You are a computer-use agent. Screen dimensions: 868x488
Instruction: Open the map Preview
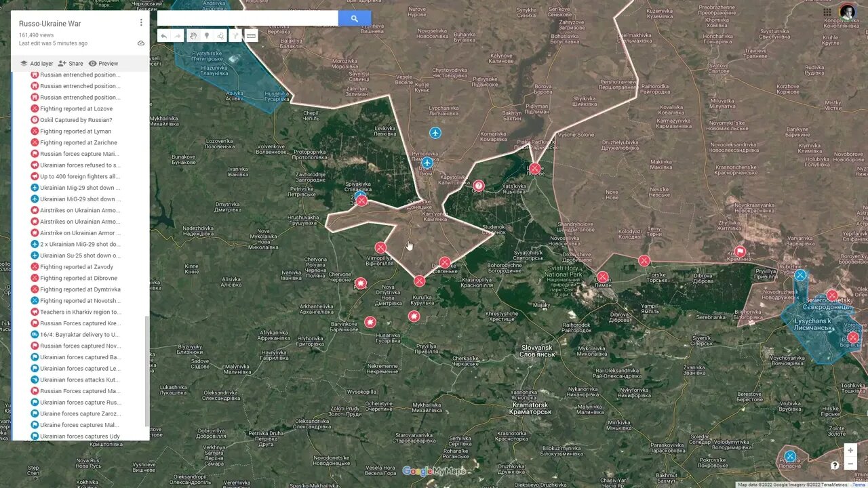coord(103,64)
